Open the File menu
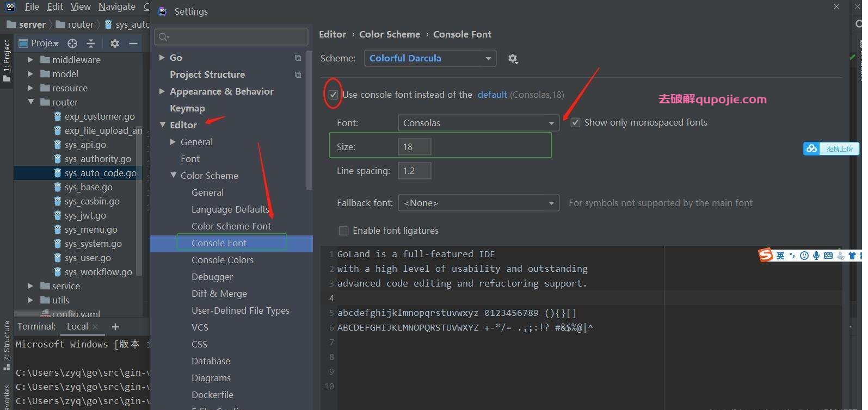The image size is (868, 410). (32, 7)
